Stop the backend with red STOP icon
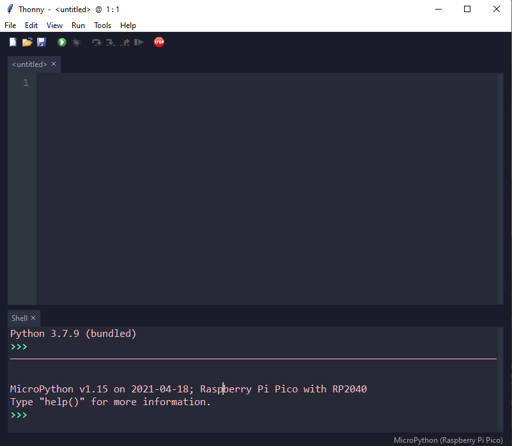 (x=159, y=42)
